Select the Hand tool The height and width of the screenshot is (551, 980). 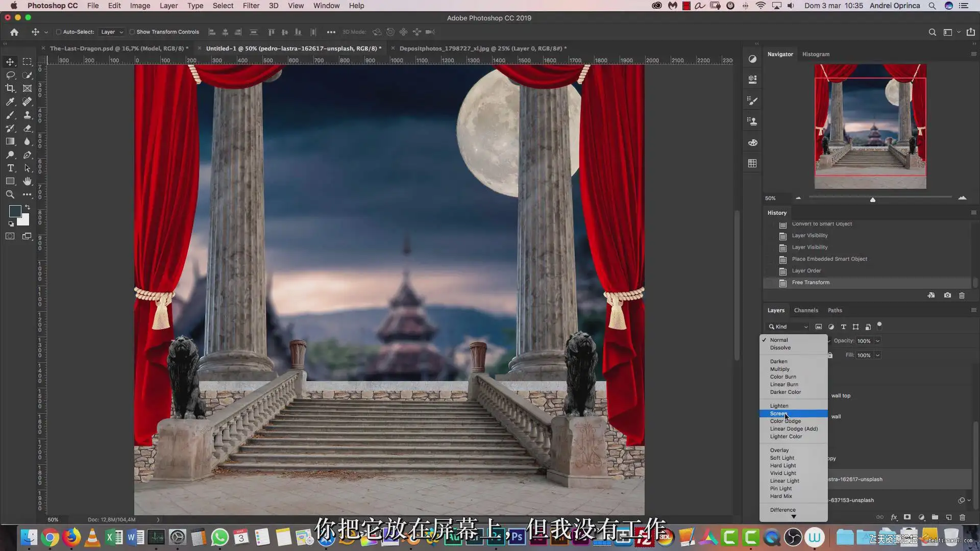[x=28, y=181]
